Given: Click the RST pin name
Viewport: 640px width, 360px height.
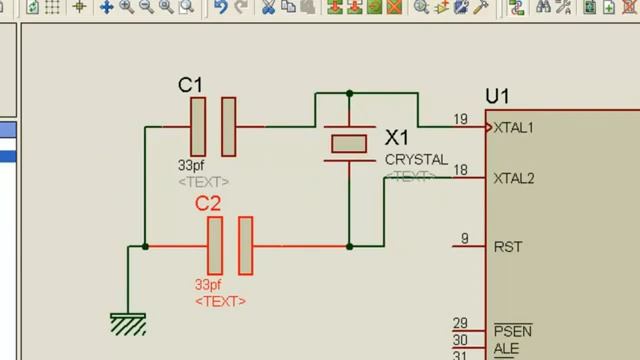Looking at the screenshot, I should pos(508,247).
